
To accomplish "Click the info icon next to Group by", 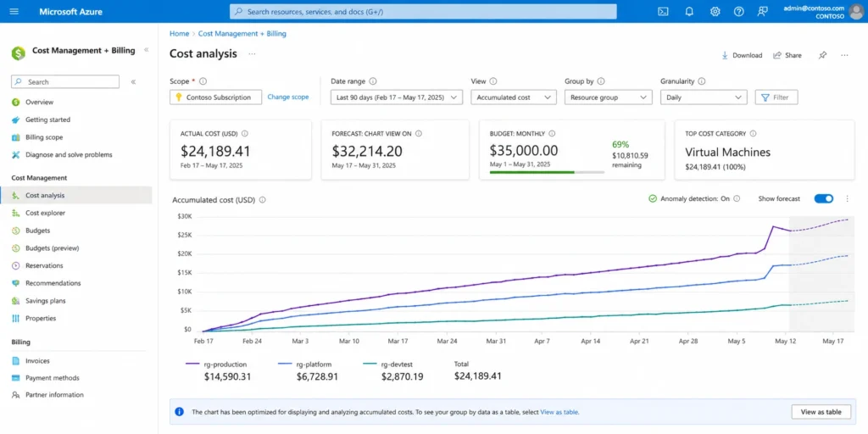I will tap(601, 81).
